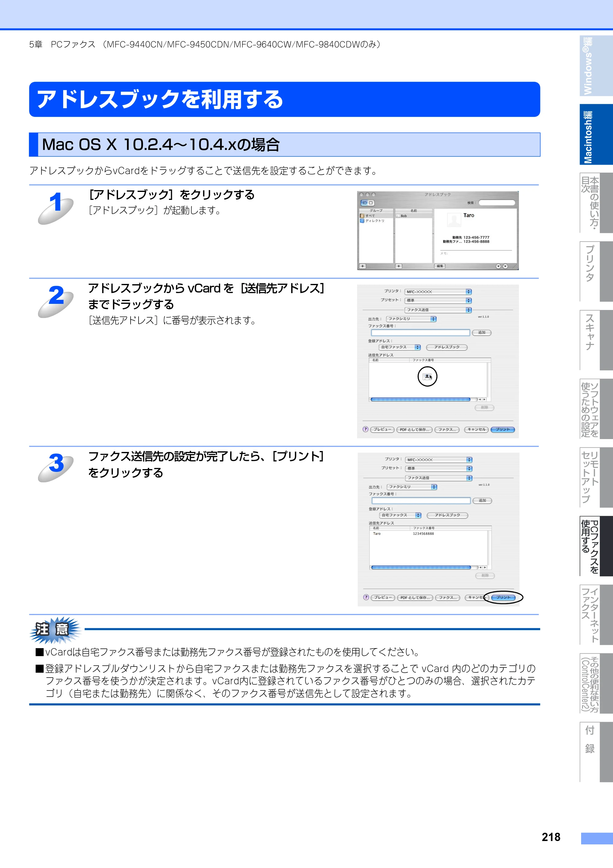The height and width of the screenshot is (868, 613).
Task: Add a group with the グループ column plus button
Action: tap(363, 266)
